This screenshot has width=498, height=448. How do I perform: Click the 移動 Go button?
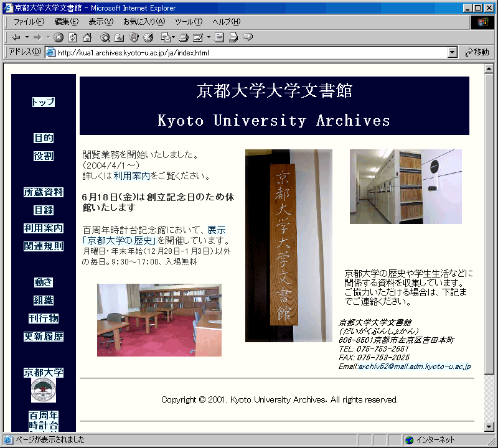[x=477, y=52]
